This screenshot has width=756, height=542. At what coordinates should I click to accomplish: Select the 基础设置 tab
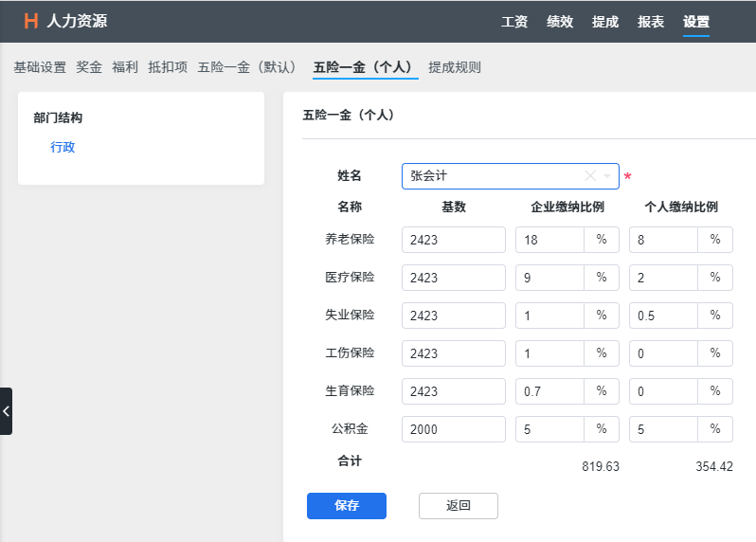coord(40,67)
